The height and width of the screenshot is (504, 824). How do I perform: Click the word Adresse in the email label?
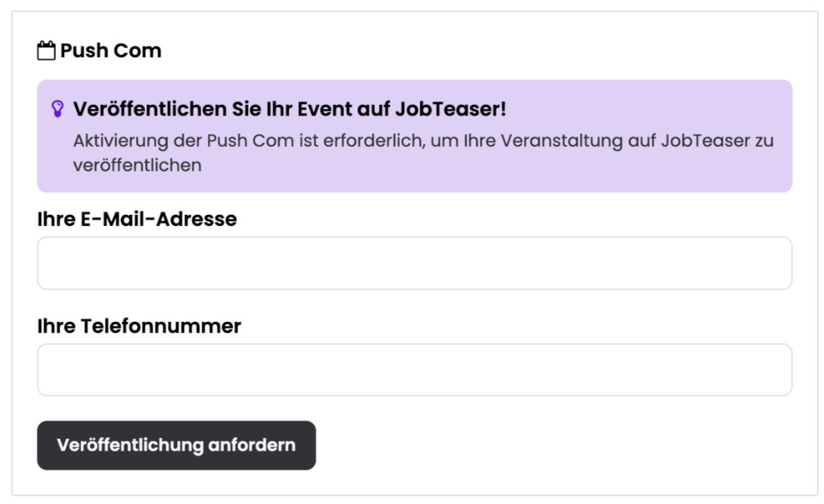pos(198,220)
